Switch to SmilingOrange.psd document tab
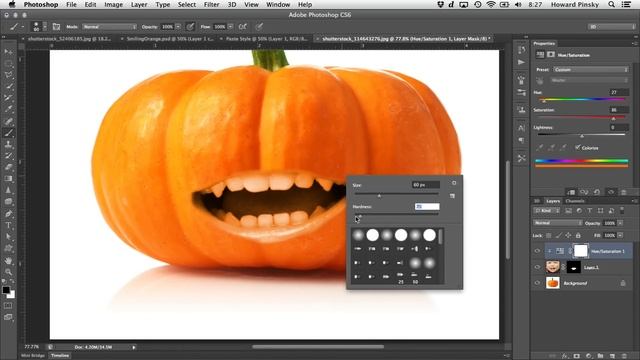The image size is (640, 360). coord(169,39)
